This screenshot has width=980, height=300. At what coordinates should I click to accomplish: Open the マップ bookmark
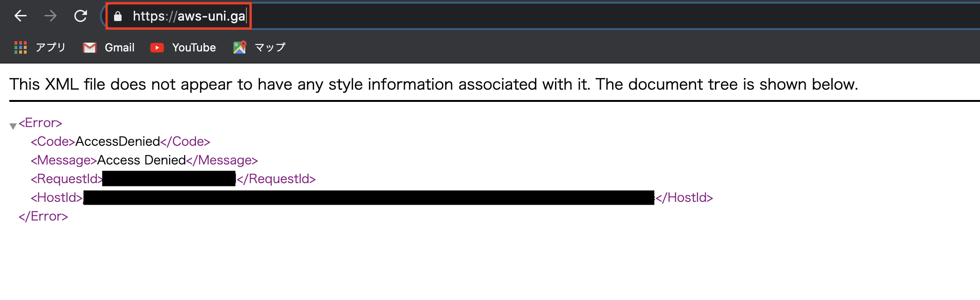click(269, 47)
